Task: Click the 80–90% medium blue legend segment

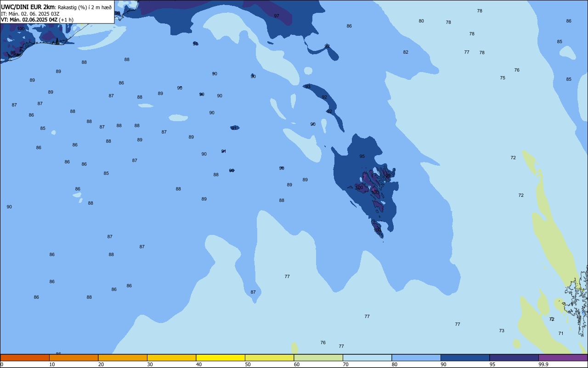Action: point(416,357)
